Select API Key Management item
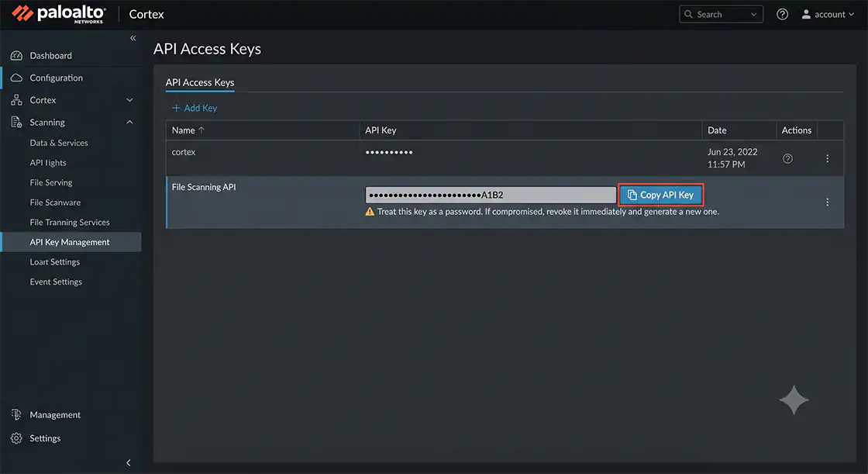Screen dimensions: 868x474 click(71, 242)
